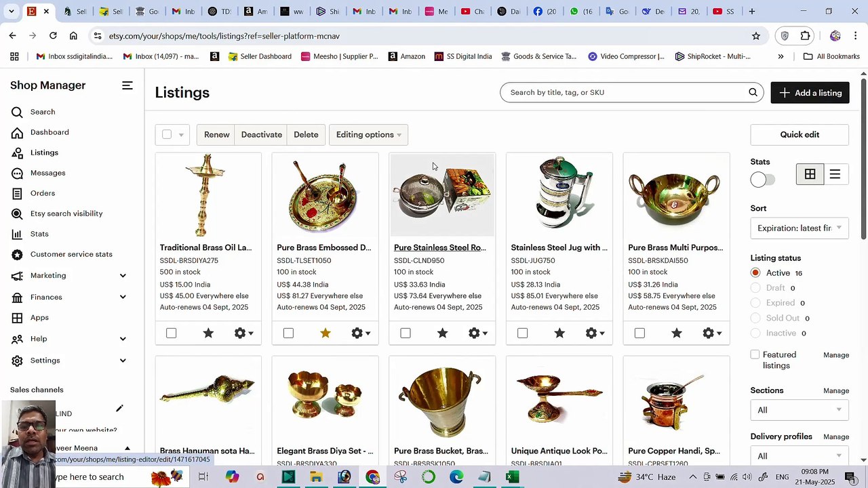The image size is (868, 488).
Task: Unfeature the gold star on Pure Brass Embossed listing
Action: pos(325,333)
